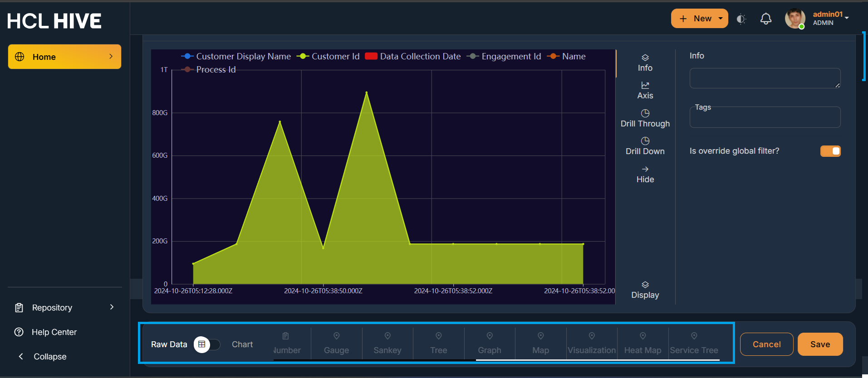
Task: Expand the New button dropdown
Action: coord(721,19)
